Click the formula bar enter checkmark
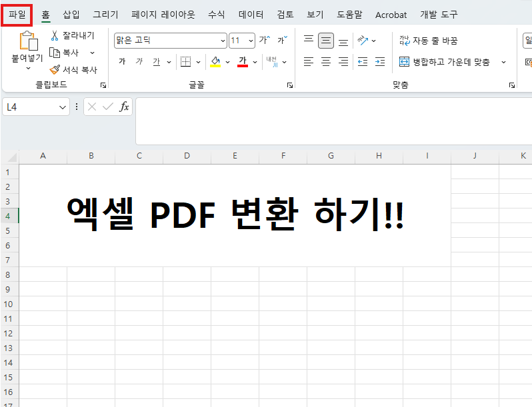The height and width of the screenshot is (407, 532). (108, 107)
